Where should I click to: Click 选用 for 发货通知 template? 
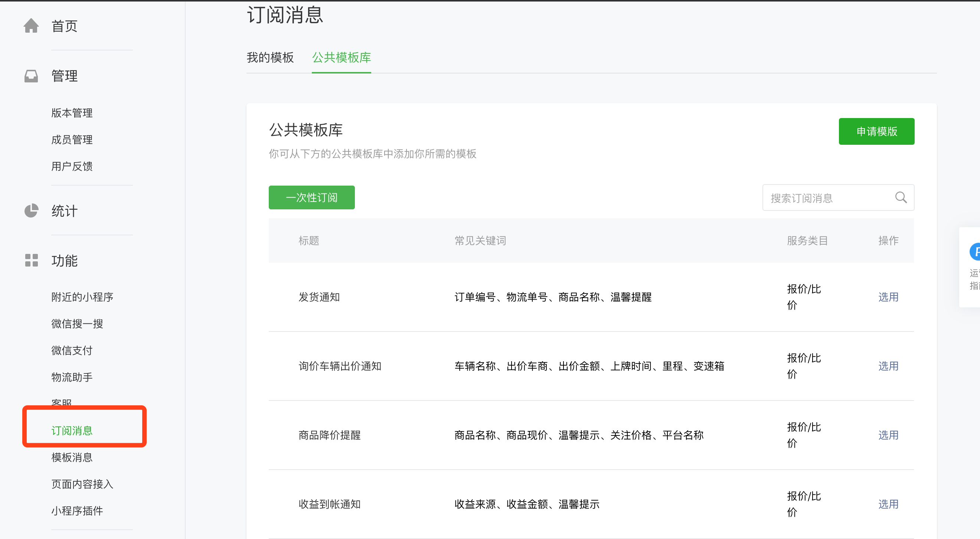[x=888, y=297]
